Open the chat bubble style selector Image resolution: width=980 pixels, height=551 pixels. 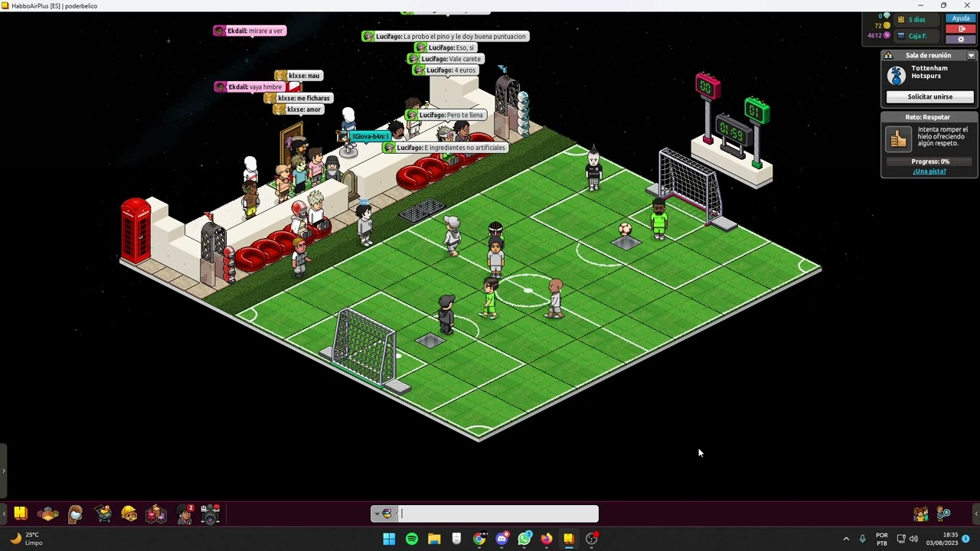pyautogui.click(x=384, y=514)
